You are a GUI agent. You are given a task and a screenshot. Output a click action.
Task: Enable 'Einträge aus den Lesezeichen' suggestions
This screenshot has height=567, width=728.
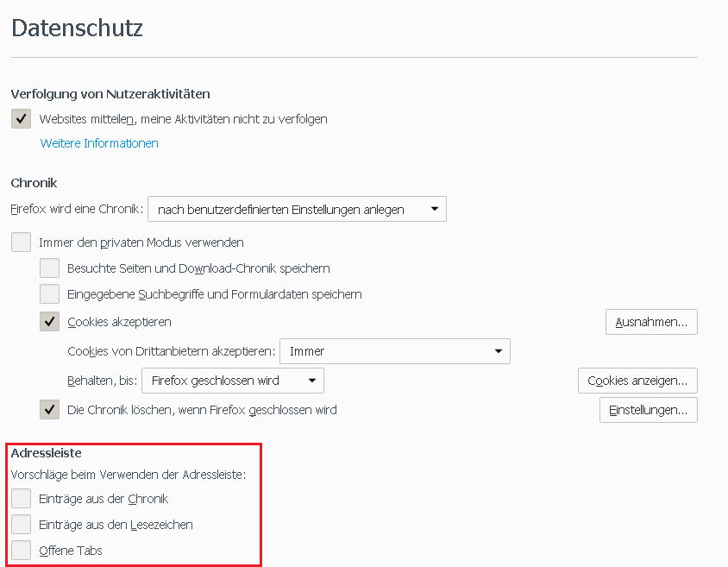(x=22, y=525)
